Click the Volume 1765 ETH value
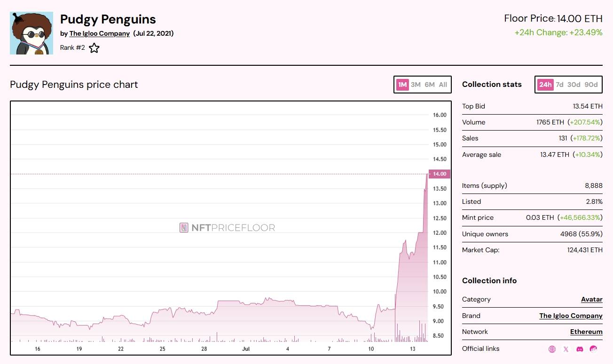The height and width of the screenshot is (364, 613). point(550,123)
